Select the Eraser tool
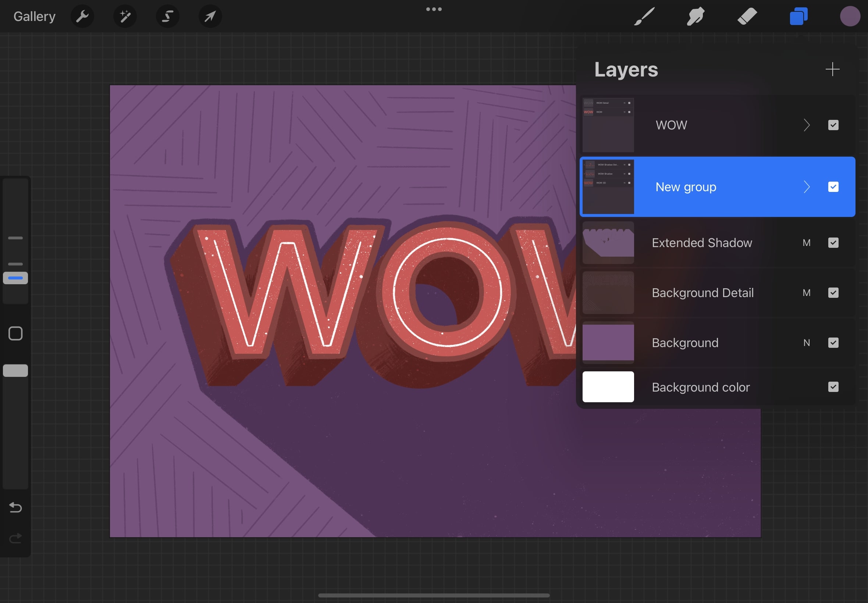The height and width of the screenshot is (603, 868). [x=747, y=16]
